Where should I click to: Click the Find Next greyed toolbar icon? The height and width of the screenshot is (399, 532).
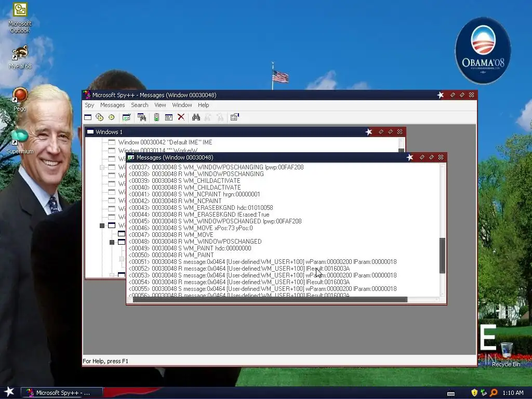208,117
